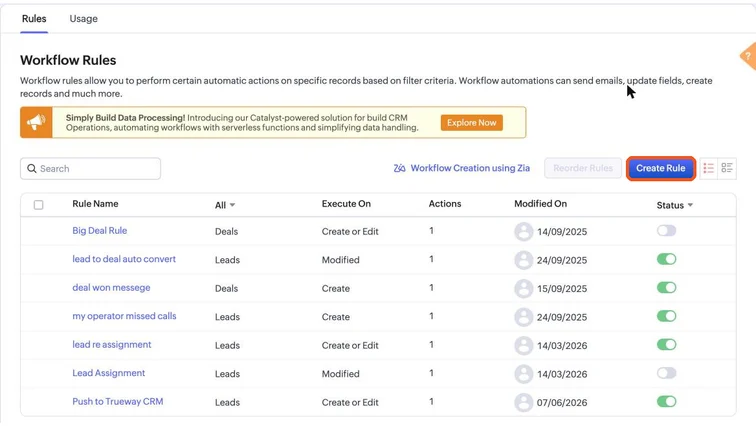Image resolution: width=756 pixels, height=426 pixels.
Task: Click the Modified On column header
Action: point(540,204)
